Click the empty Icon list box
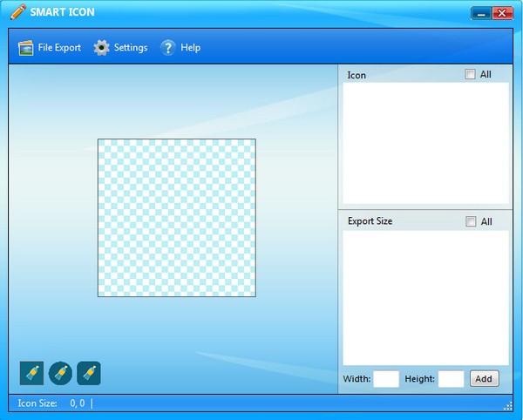Screen dimensions: 523x420 point(425,143)
